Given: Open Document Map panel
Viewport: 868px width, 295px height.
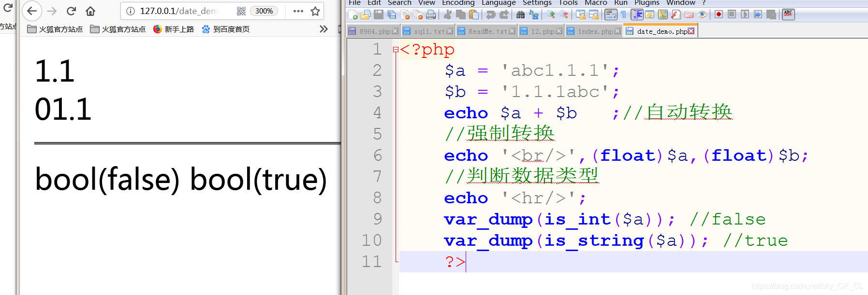Looking at the screenshot, I should click(x=663, y=14).
